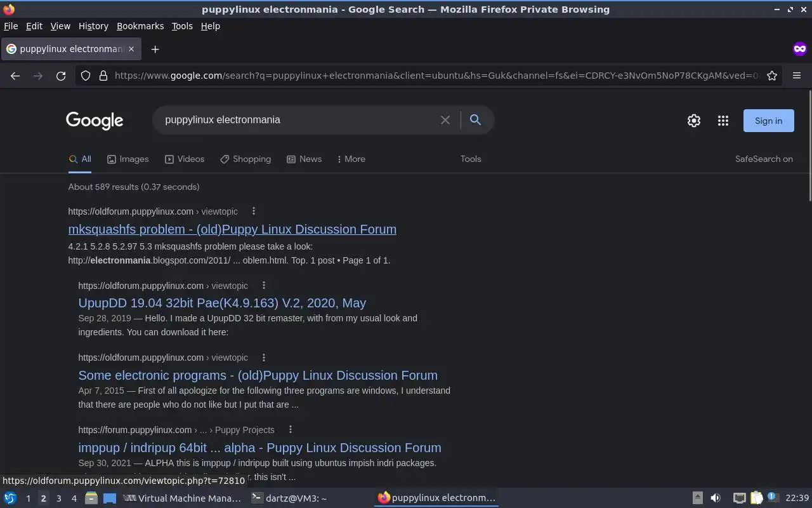Switch to the Images results tab

[128, 159]
